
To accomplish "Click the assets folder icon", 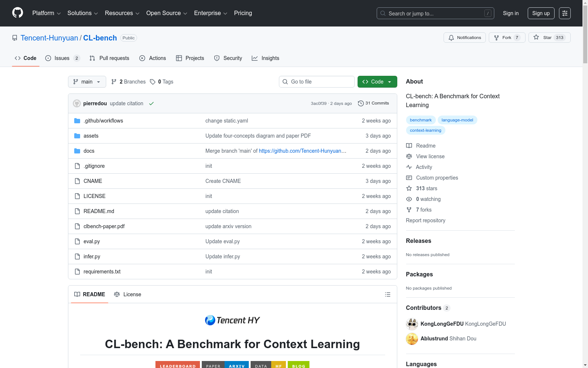I will [x=77, y=136].
